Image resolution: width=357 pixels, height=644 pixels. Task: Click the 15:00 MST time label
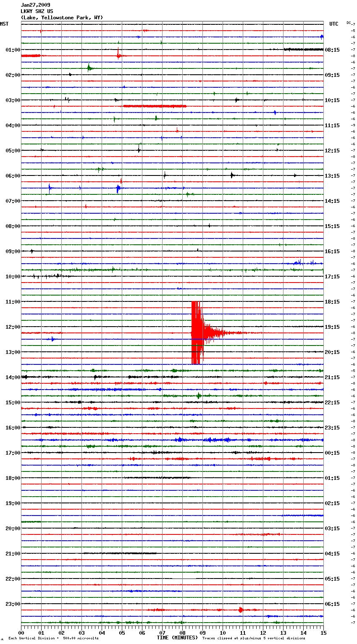coord(13,403)
